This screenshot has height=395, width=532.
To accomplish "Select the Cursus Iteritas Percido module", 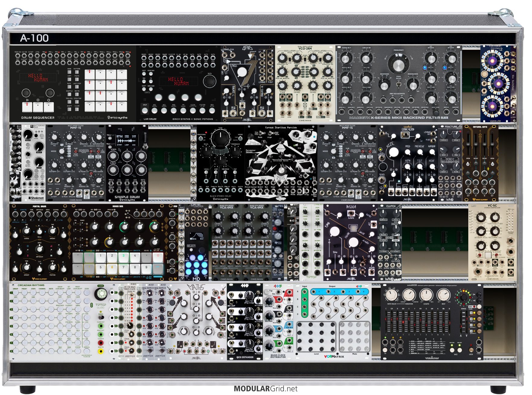I will 281,163.
